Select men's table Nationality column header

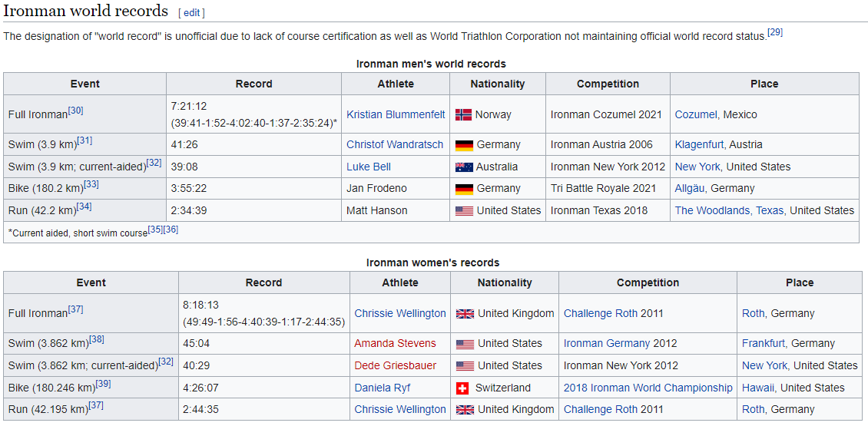point(498,84)
